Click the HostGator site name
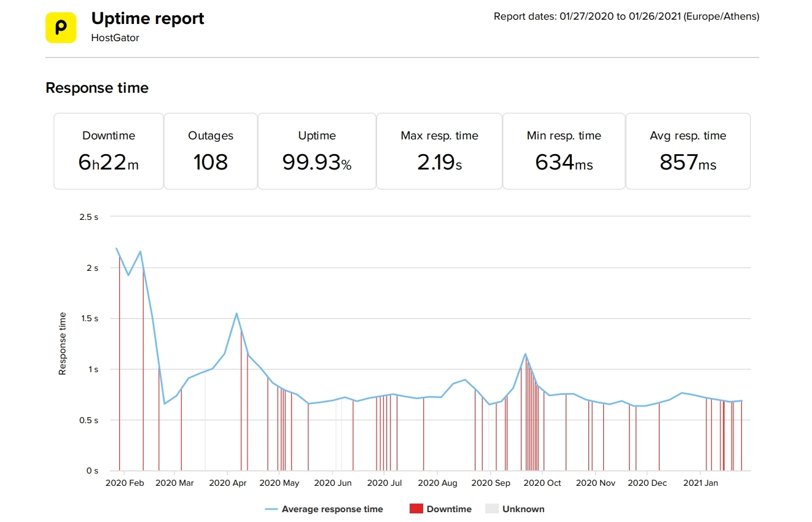This screenshot has width=812, height=522. tap(115, 37)
